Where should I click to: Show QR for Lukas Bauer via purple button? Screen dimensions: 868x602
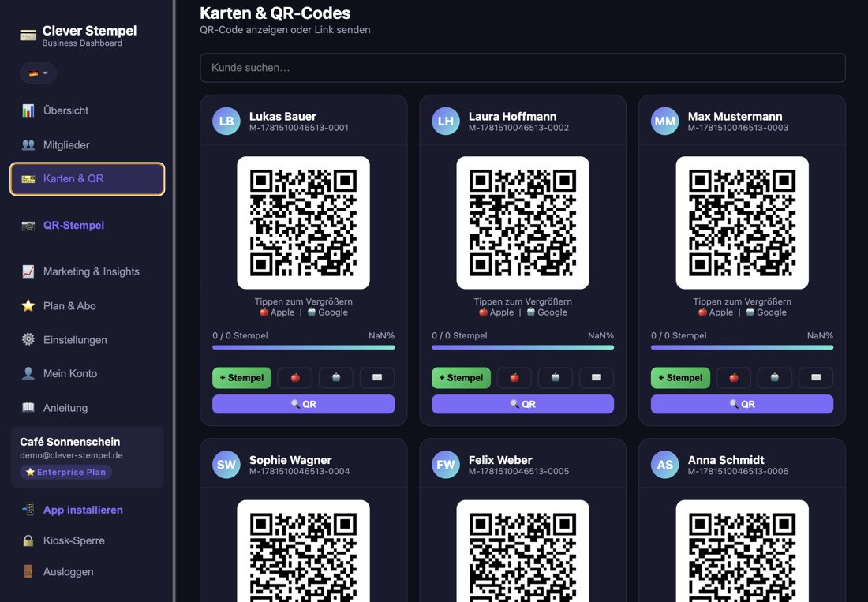click(303, 405)
